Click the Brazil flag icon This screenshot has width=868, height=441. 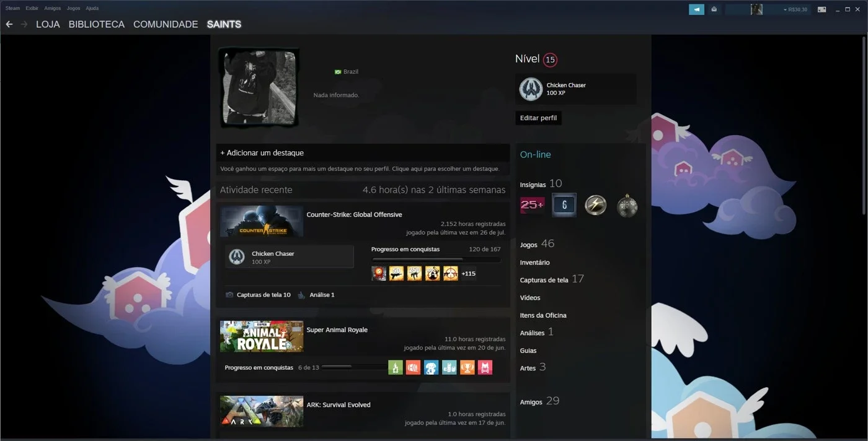[x=338, y=72]
